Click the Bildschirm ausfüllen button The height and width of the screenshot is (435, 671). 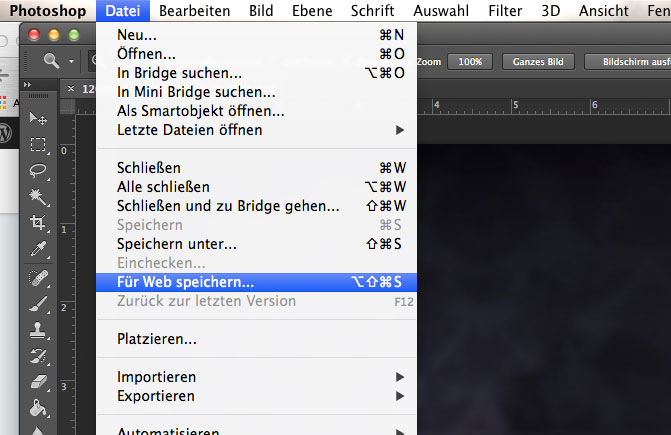pyautogui.click(x=630, y=62)
